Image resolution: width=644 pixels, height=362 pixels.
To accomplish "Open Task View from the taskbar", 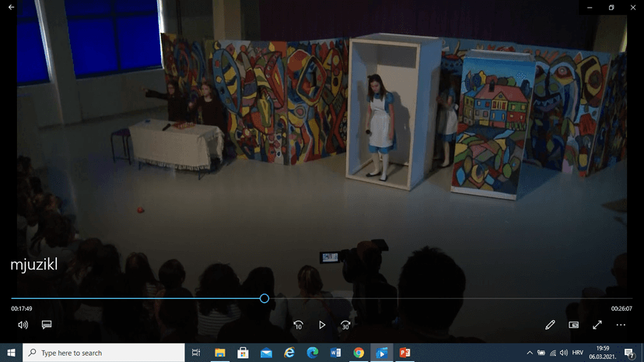I will click(196, 353).
